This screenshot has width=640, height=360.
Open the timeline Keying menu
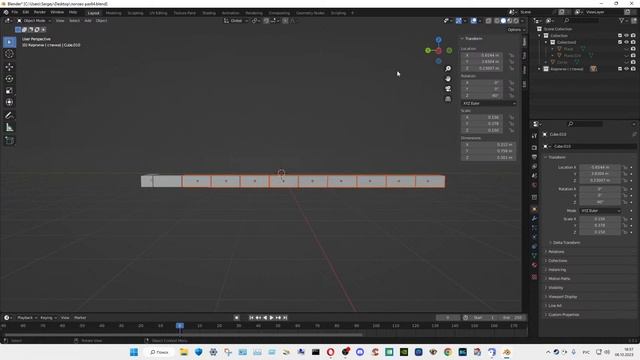48,318
